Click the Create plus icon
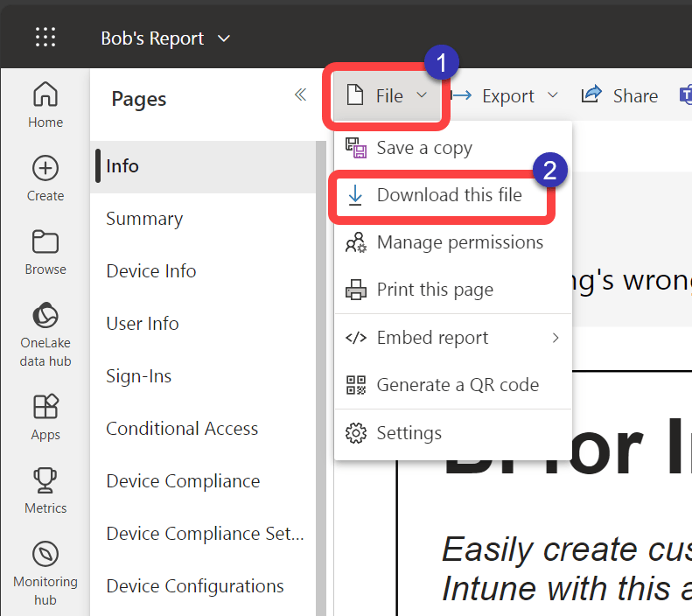This screenshot has height=616, width=692. pos(45,168)
